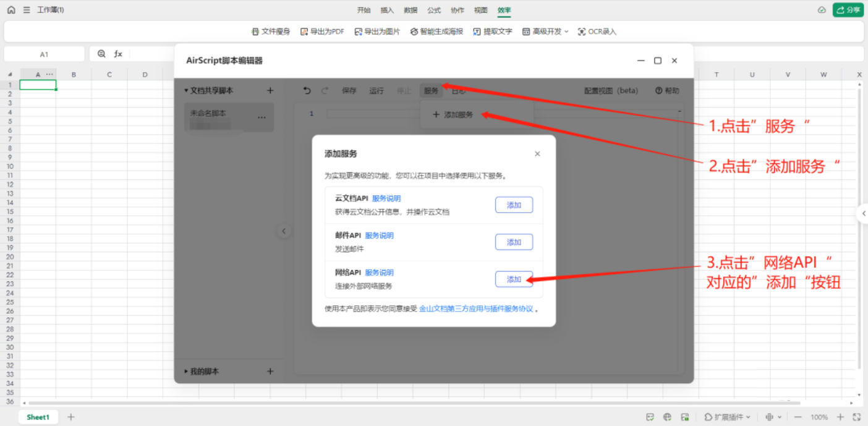868x426 pixels.
Task: Click the undo arrow in AirScript editor
Action: [307, 91]
